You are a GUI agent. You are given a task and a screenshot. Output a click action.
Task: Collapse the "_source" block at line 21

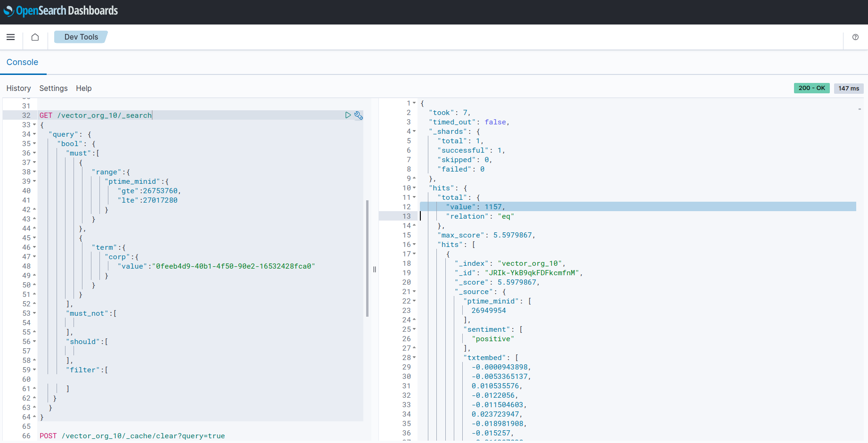414,292
